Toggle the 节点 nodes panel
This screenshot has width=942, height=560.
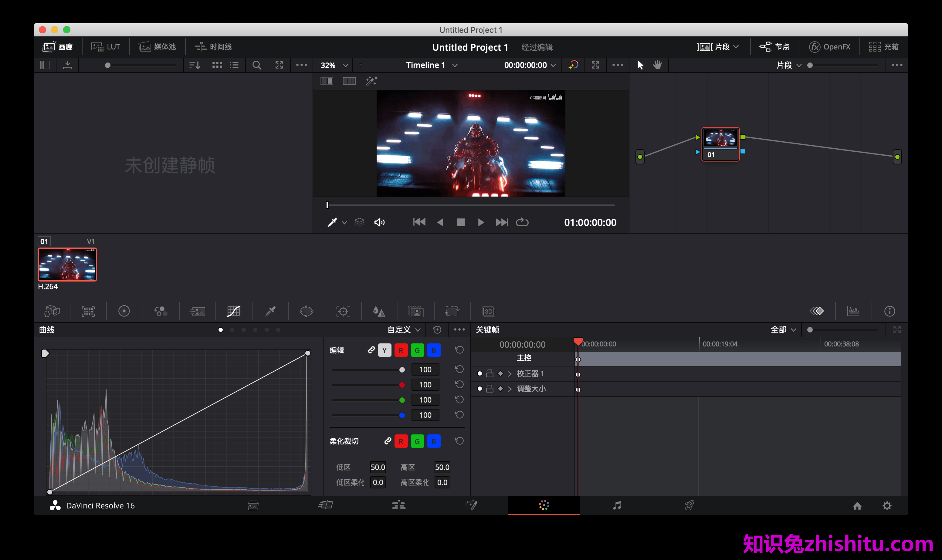pos(774,47)
